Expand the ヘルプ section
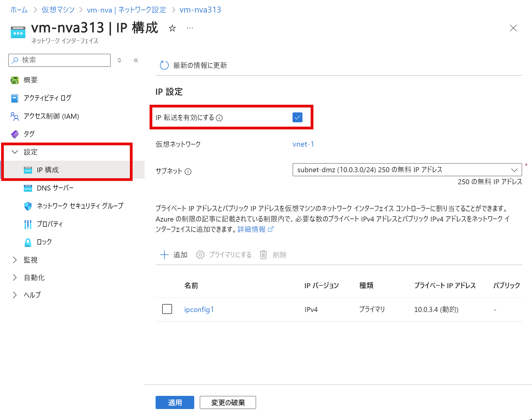Screen dimensions: 532x420 tap(15, 295)
